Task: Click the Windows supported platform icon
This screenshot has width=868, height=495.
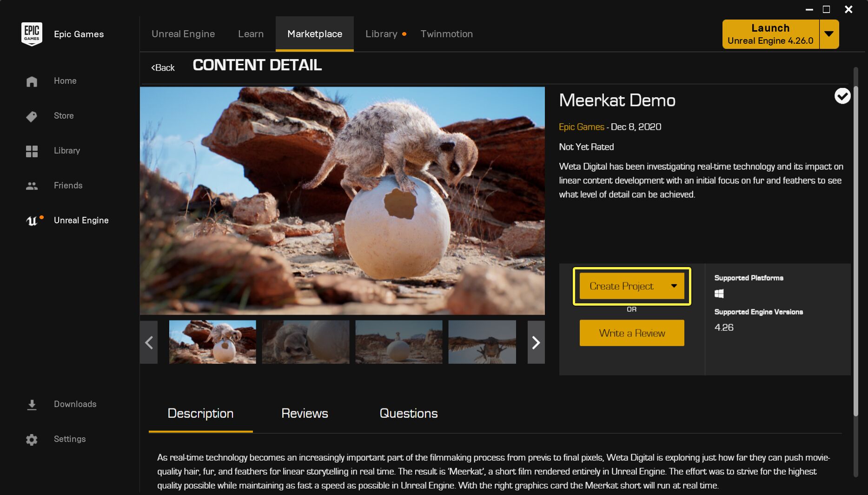Action: pos(720,294)
